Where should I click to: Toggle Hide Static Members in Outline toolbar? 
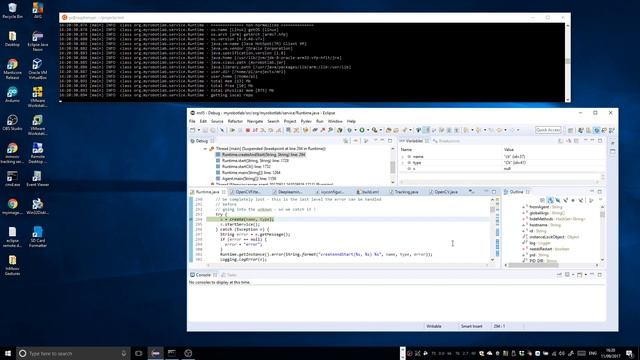(x=565, y=200)
